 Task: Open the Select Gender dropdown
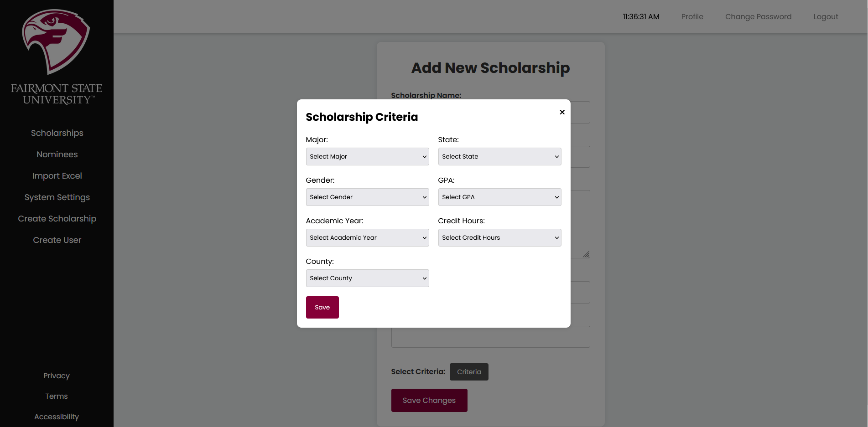(367, 197)
